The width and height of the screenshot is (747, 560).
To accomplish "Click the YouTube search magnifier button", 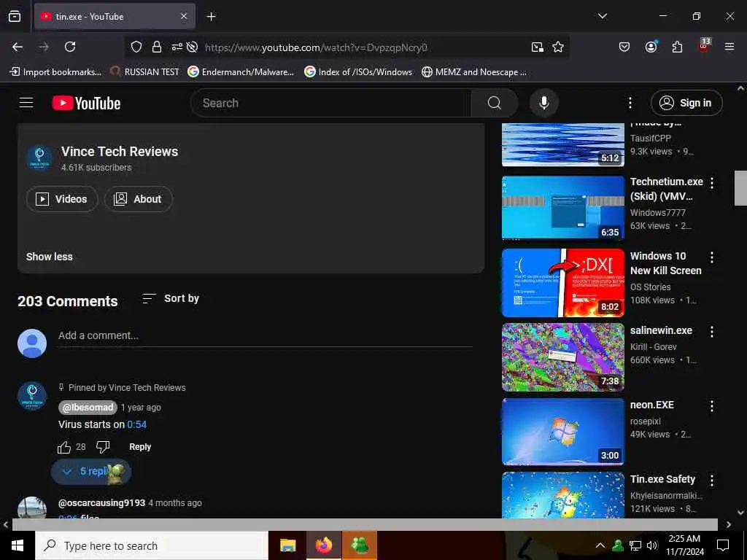I will (494, 103).
